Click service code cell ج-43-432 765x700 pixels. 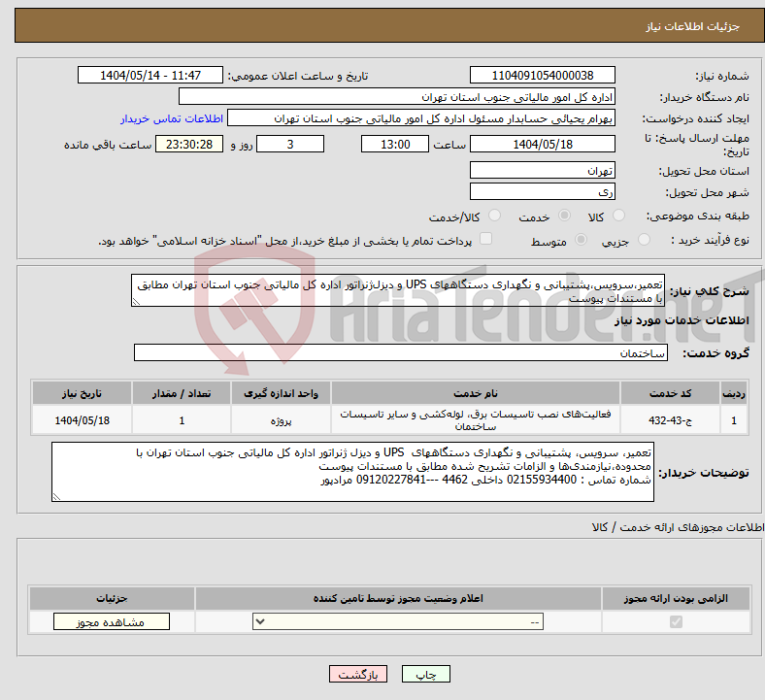(x=671, y=420)
